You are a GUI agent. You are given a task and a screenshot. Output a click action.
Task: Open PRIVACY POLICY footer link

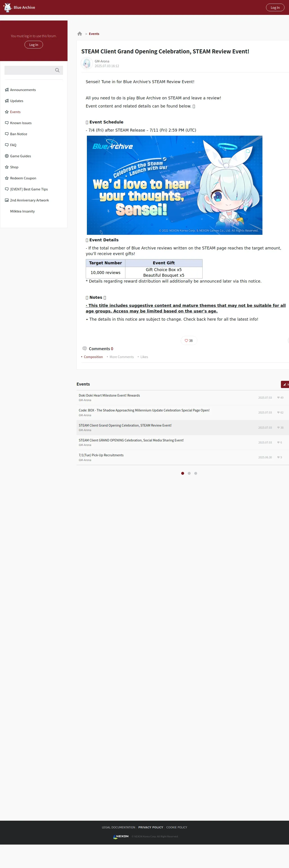click(151, 828)
